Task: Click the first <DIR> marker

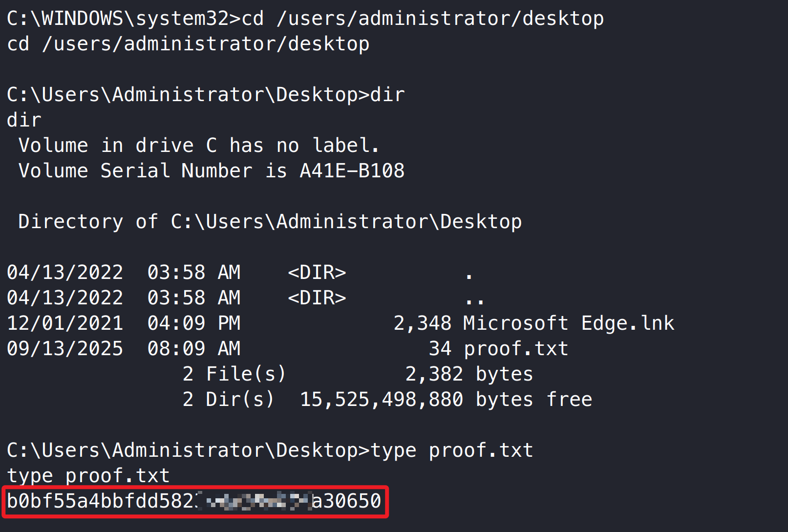Action: click(x=317, y=273)
